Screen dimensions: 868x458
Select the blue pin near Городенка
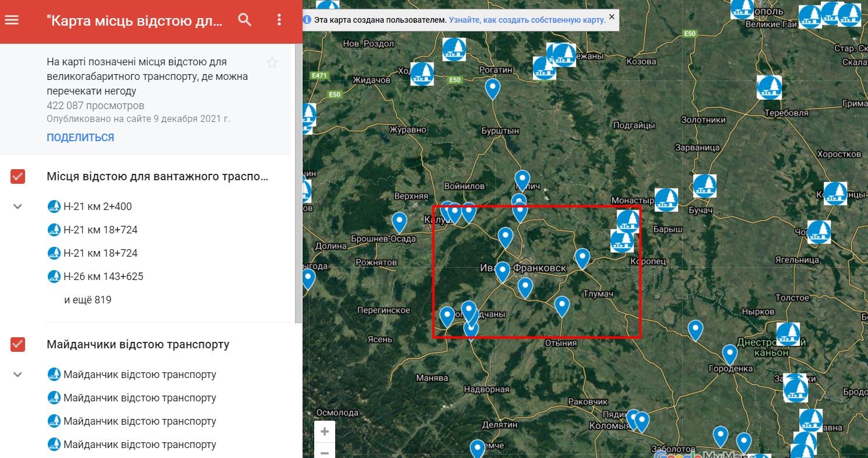[x=730, y=354]
